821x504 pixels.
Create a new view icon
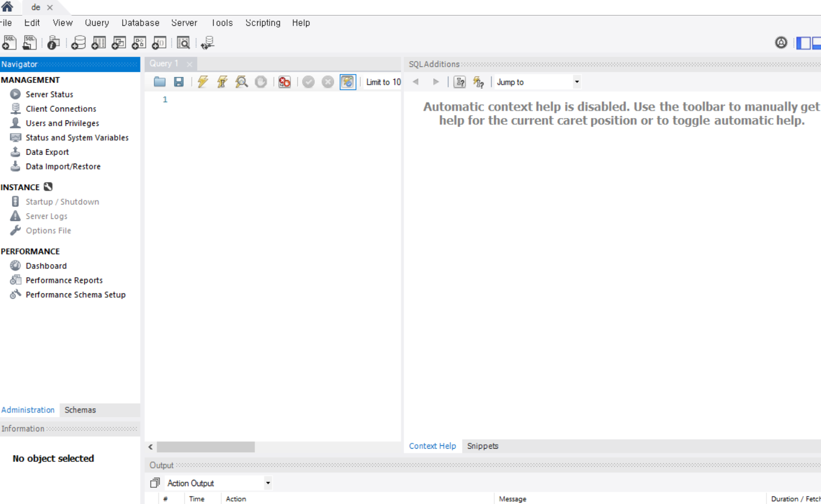(x=119, y=43)
